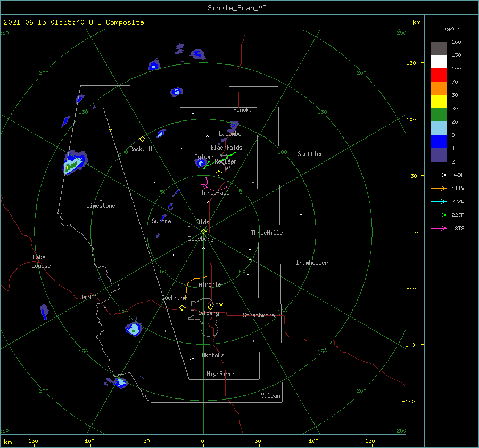Select the purple 2-4 color swatch
The image size is (479, 448).
[439, 154]
